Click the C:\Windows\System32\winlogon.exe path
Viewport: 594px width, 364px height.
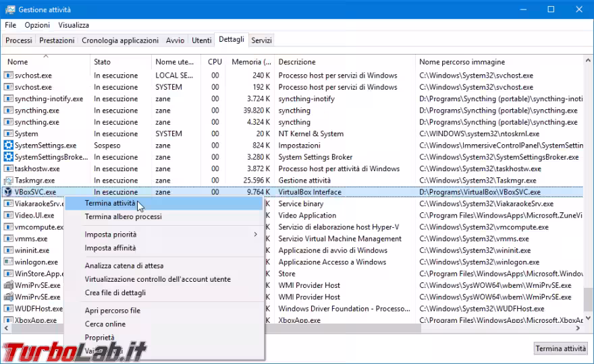pyautogui.click(x=479, y=262)
